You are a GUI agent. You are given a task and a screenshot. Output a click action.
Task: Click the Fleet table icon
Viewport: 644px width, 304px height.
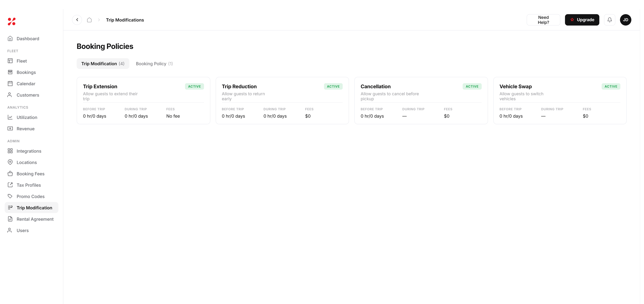[10, 61]
